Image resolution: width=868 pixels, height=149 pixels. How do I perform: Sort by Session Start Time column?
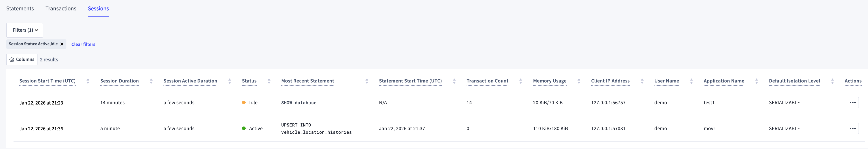88,81
